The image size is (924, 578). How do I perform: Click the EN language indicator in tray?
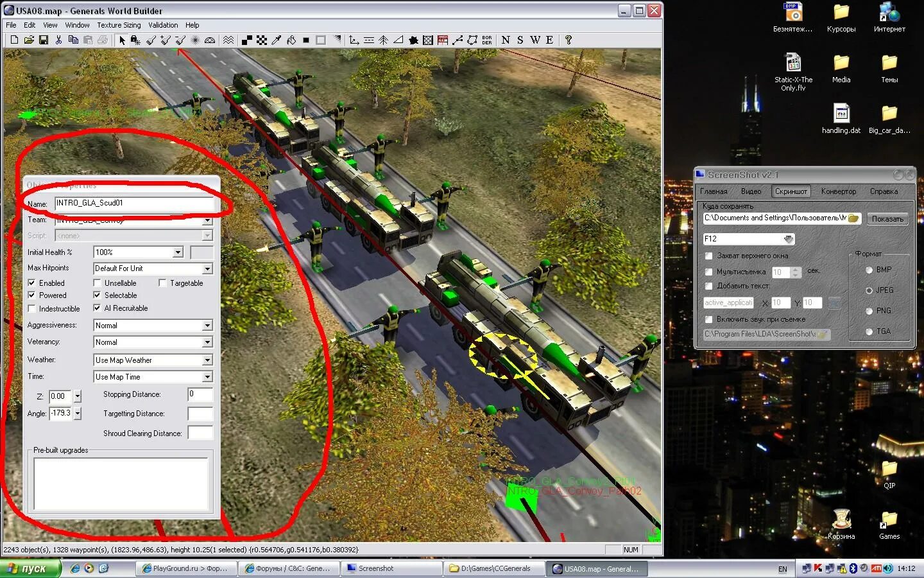point(782,569)
